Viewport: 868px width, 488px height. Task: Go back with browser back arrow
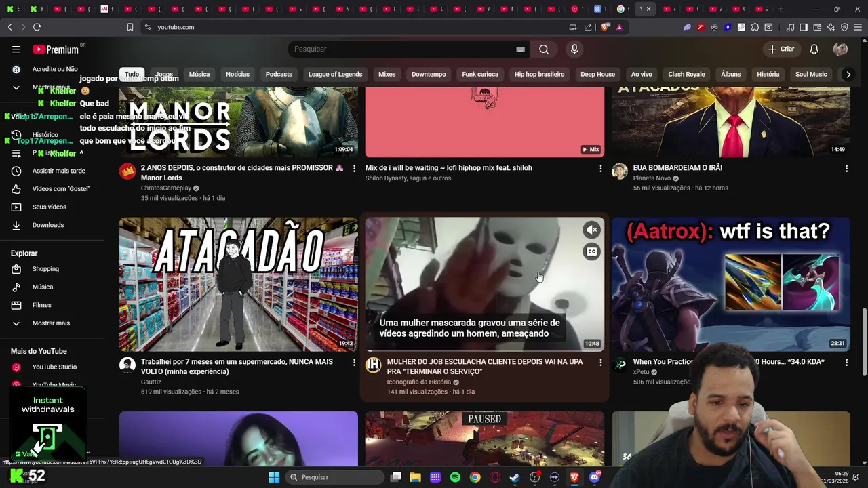[x=10, y=27]
